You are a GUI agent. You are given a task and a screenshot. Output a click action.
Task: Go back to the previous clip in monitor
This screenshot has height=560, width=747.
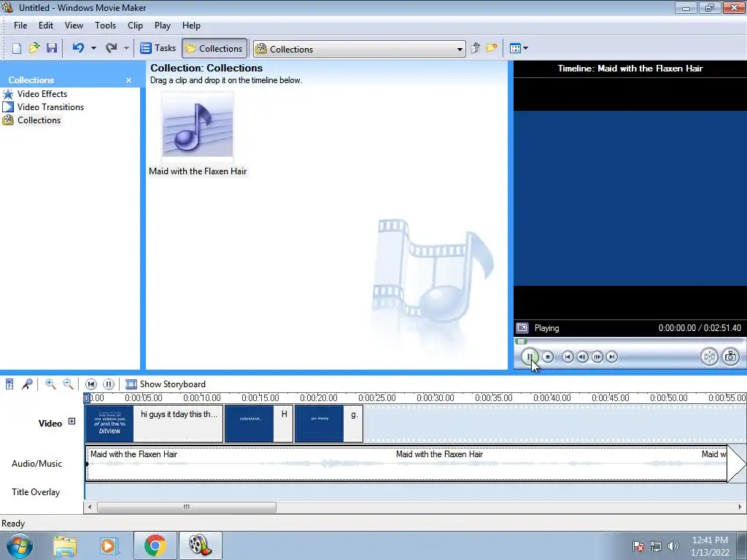click(568, 357)
